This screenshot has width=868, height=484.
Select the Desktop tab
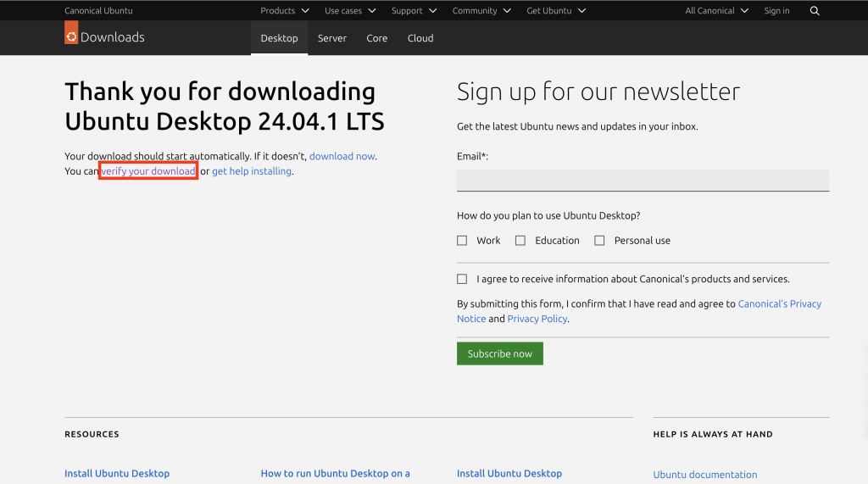coord(279,38)
